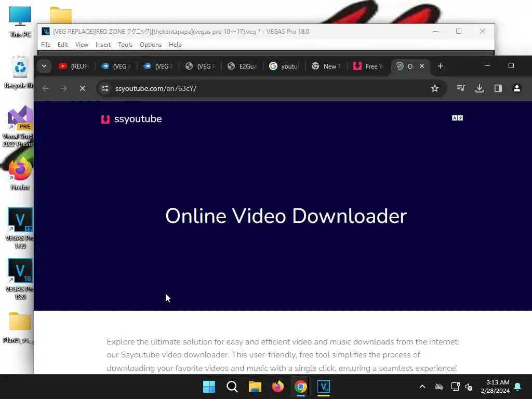This screenshot has height=399, width=532.
Task: View site information icon in address bar
Action: point(105,88)
